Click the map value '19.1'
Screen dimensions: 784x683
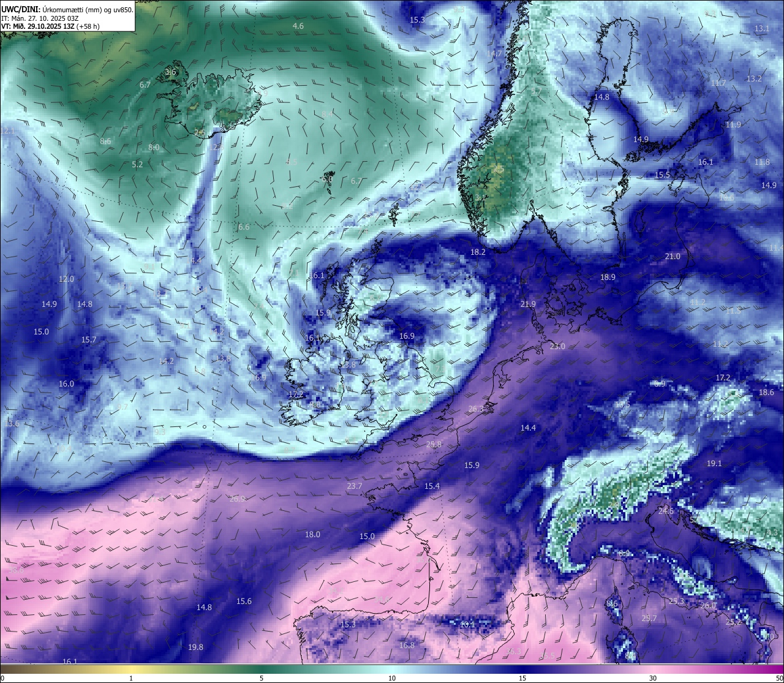[714, 464]
